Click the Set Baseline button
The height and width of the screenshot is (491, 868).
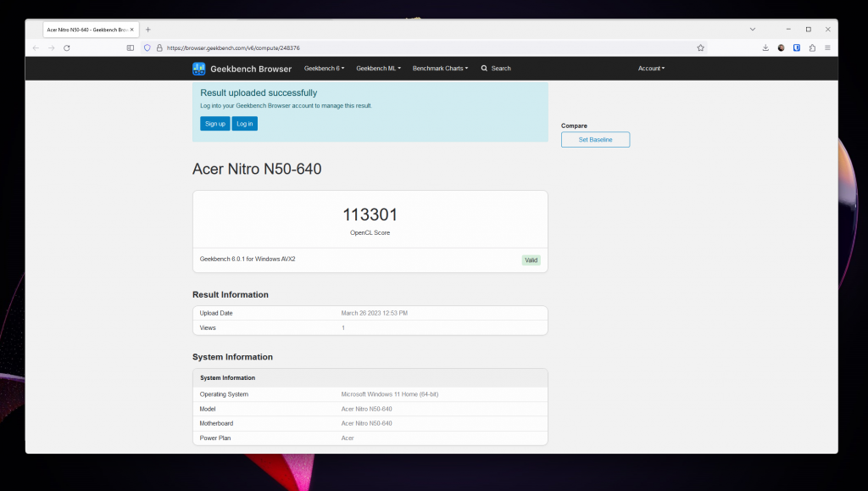(595, 139)
